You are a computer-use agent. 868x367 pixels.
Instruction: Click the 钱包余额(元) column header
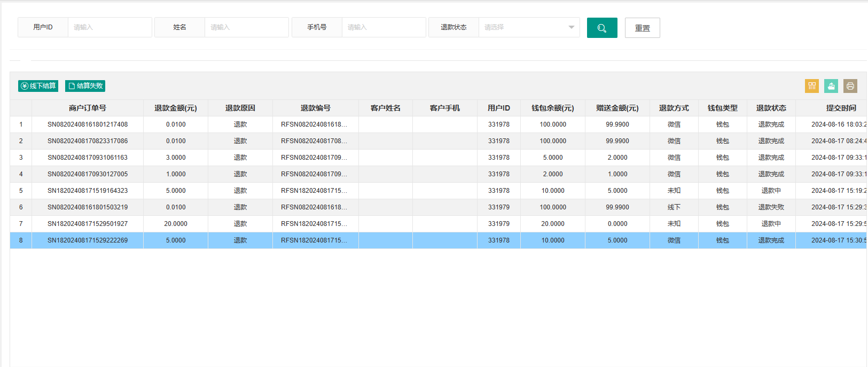pyautogui.click(x=553, y=108)
